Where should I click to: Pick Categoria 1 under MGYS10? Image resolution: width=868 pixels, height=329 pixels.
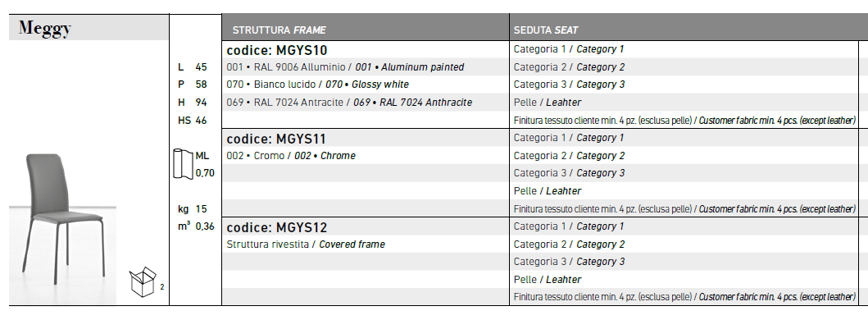569,49
